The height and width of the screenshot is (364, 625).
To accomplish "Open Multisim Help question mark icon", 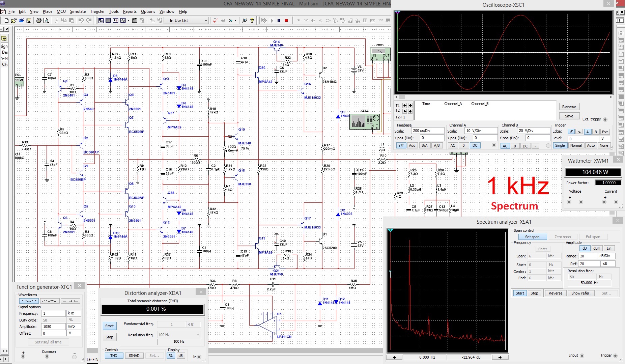I will (x=252, y=21).
